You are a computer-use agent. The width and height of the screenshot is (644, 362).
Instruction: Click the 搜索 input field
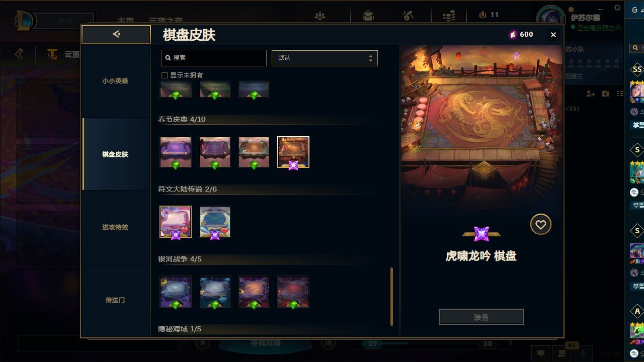click(x=214, y=58)
